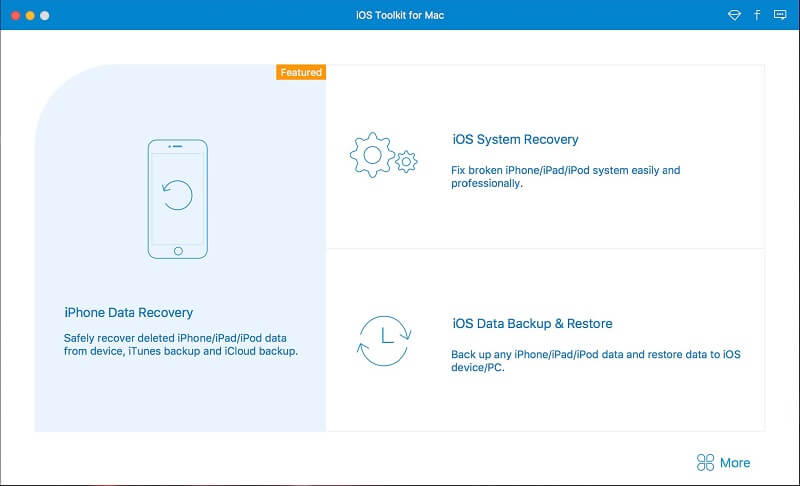
Task: Click "Back up any iPhone/iPad/iPod data" description
Action: coord(595,361)
